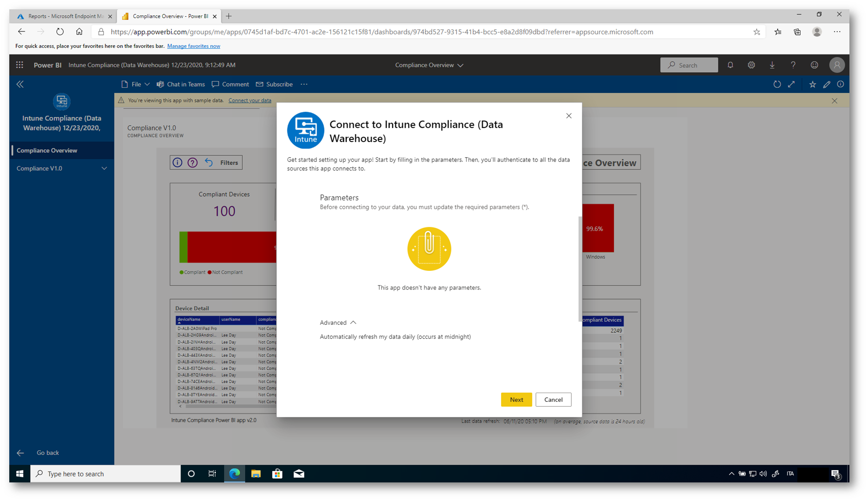Click the browser address bar URL
The height and width of the screenshot is (501, 868).
(x=382, y=32)
